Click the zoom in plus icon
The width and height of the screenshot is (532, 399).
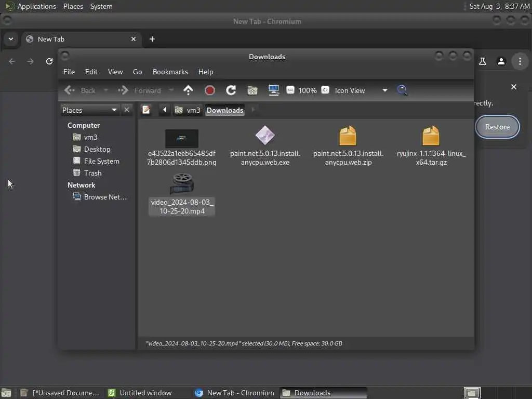point(325,90)
